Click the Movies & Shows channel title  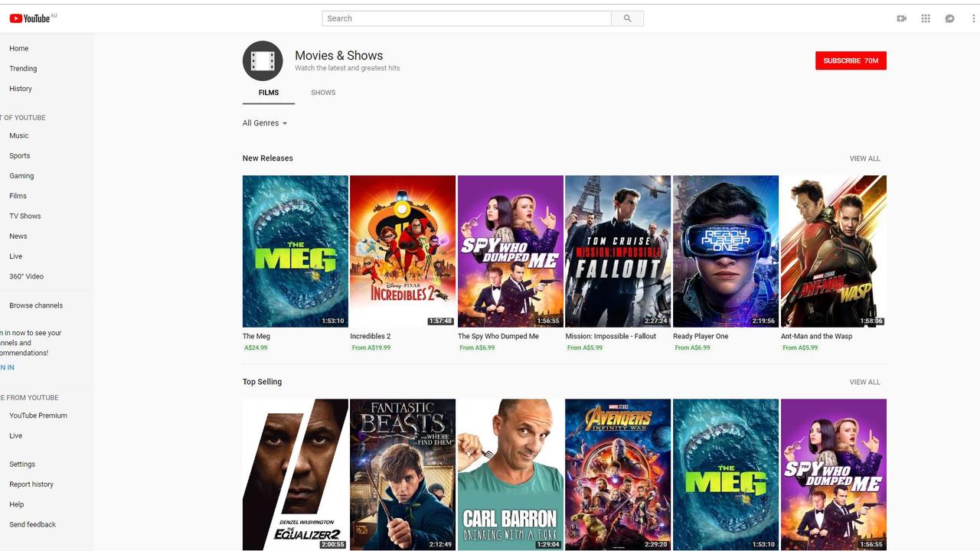(x=338, y=55)
